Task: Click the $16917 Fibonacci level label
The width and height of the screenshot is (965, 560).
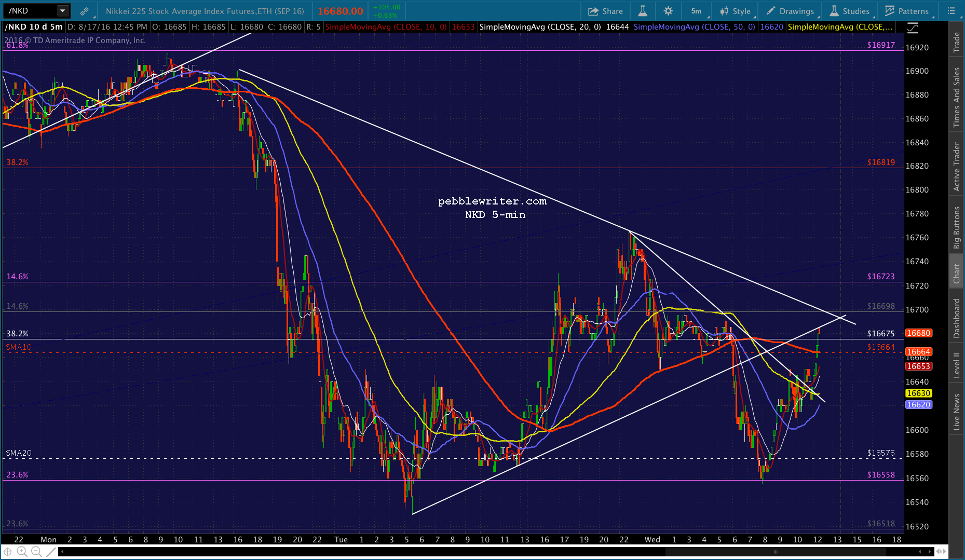Action: pyautogui.click(x=881, y=45)
